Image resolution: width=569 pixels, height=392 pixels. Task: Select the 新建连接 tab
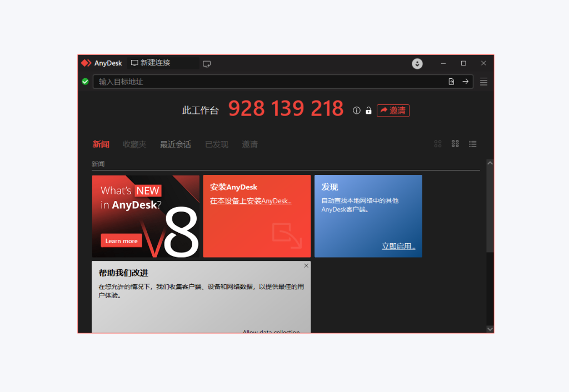pos(163,63)
